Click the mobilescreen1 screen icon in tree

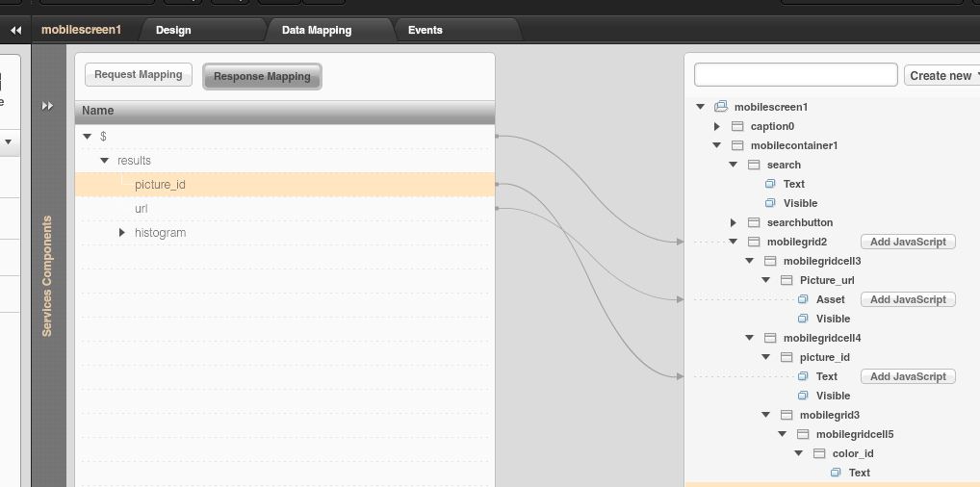pos(721,107)
